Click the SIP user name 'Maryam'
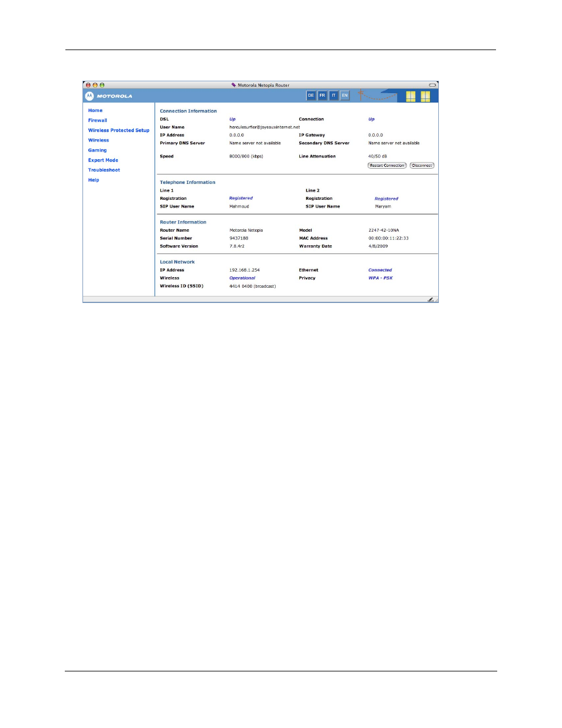Viewport: 562px width, 728px height. pyautogui.click(x=383, y=206)
